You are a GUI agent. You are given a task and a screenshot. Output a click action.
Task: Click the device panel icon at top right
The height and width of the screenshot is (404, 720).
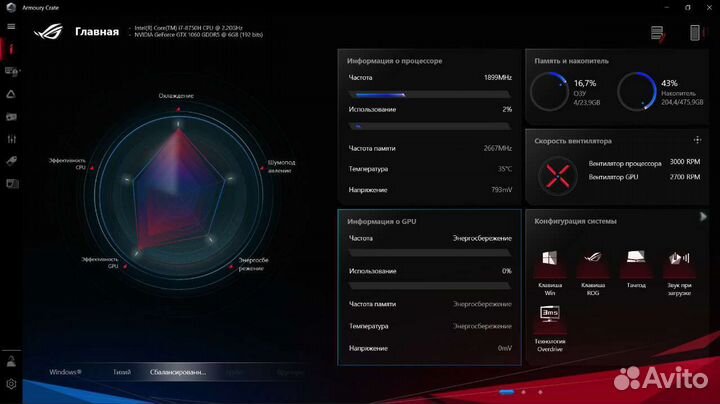point(696,33)
